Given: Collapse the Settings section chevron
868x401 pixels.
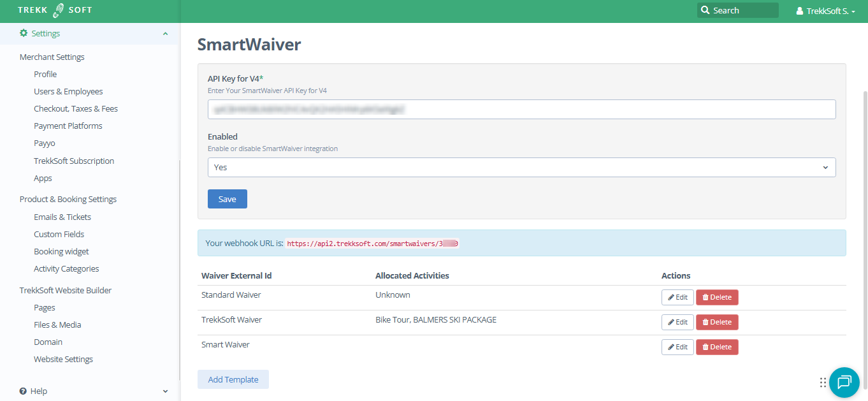Looking at the screenshot, I should click(166, 34).
